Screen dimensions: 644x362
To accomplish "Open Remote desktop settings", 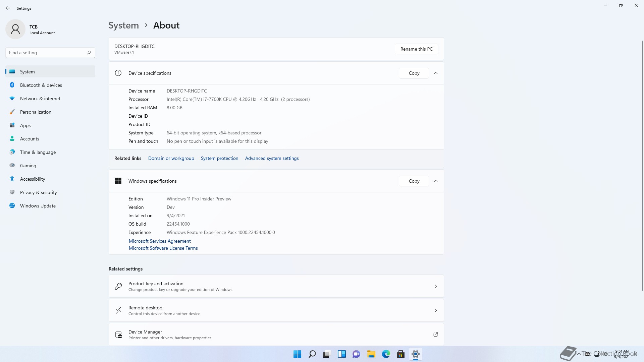I will pyautogui.click(x=276, y=310).
